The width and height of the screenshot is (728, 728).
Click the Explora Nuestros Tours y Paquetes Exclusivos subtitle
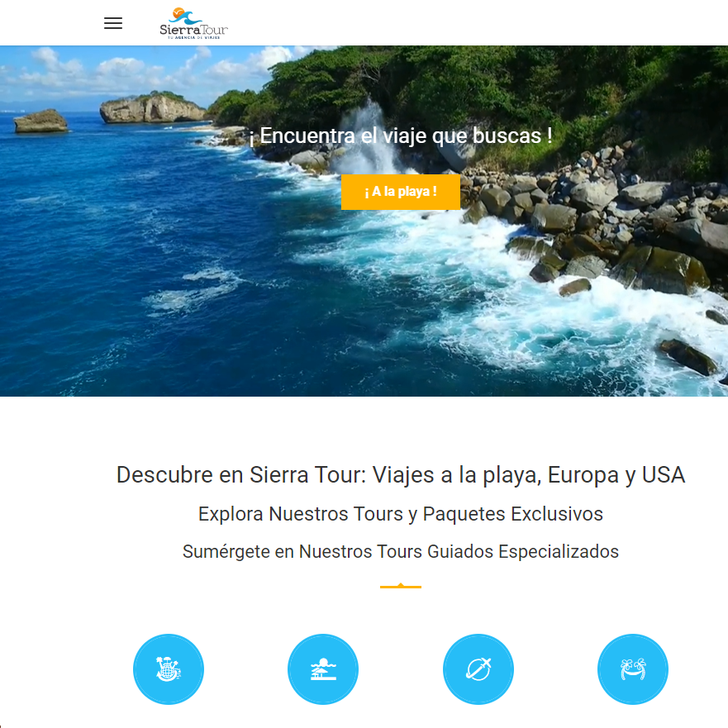click(x=400, y=514)
